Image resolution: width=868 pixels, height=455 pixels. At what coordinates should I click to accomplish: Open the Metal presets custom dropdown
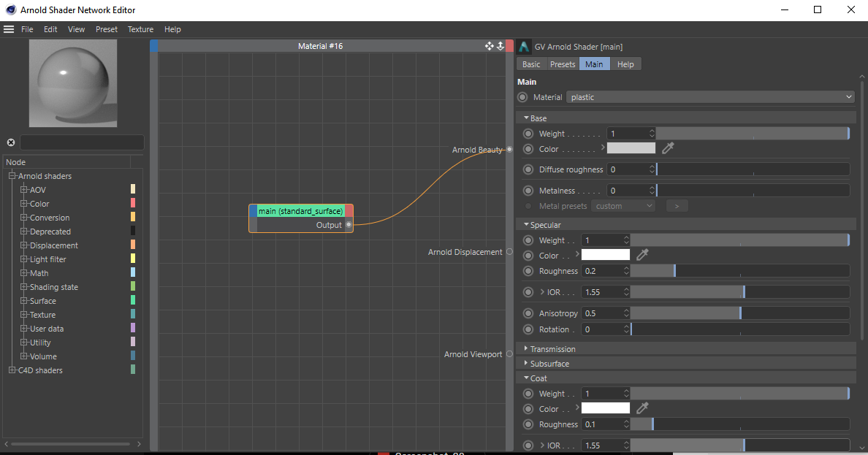623,205
